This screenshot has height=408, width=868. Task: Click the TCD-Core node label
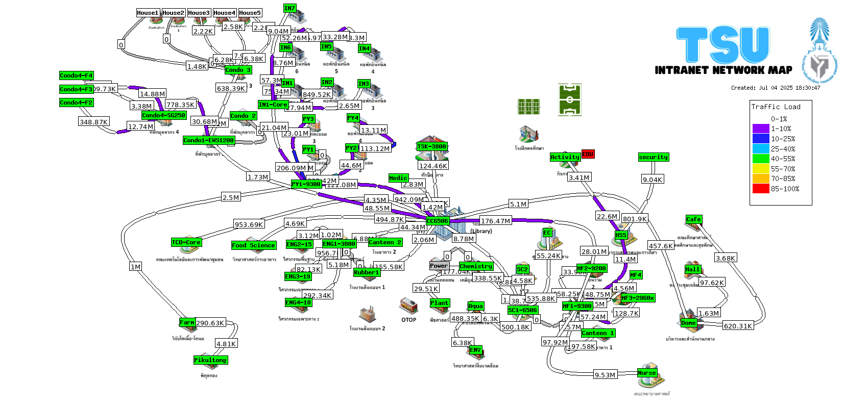[186, 242]
